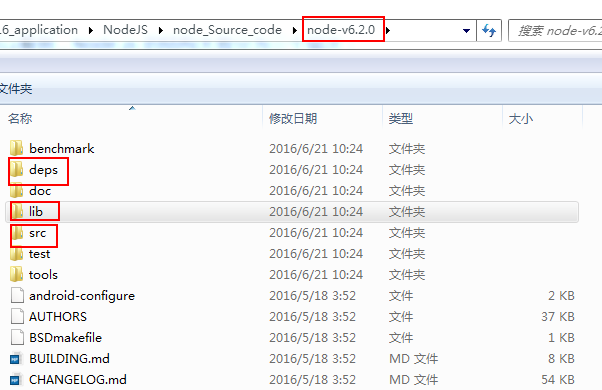The width and height of the screenshot is (602, 390).
Task: Select the benchmark folder name
Action: pyautogui.click(x=62, y=149)
